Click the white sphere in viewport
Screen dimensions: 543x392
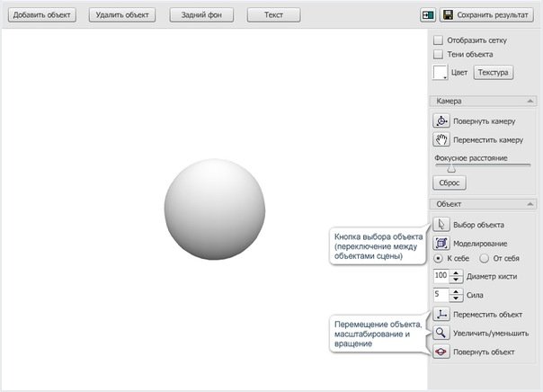point(215,209)
